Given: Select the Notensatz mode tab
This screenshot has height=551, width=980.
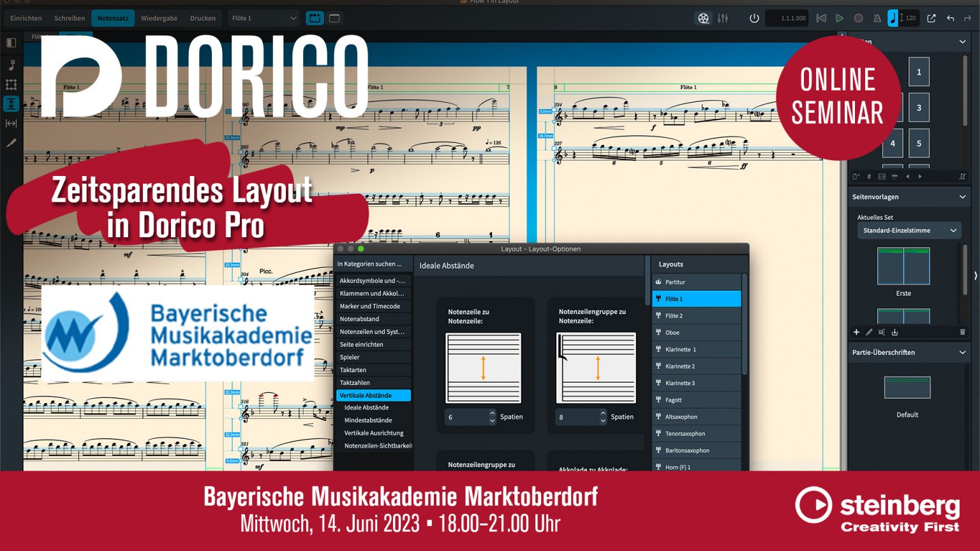Looking at the screenshot, I should click(113, 18).
